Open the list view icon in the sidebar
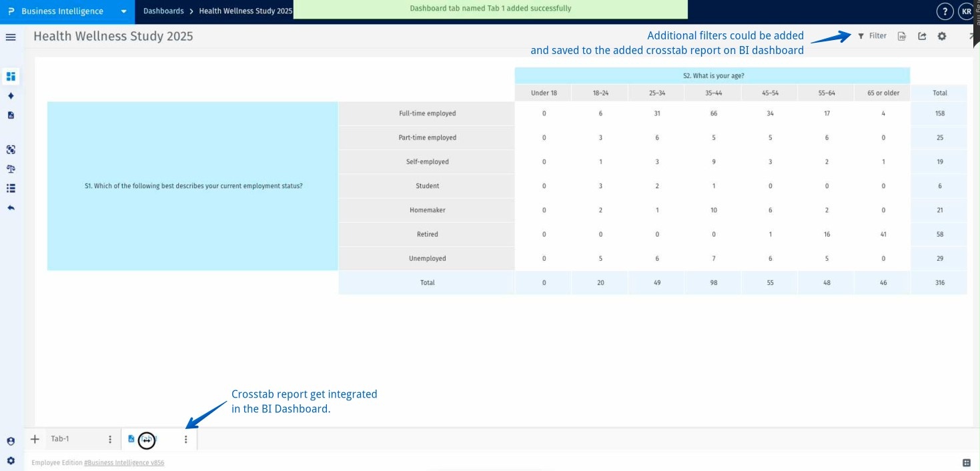Screen dimensions: 980x471 click(x=10, y=187)
